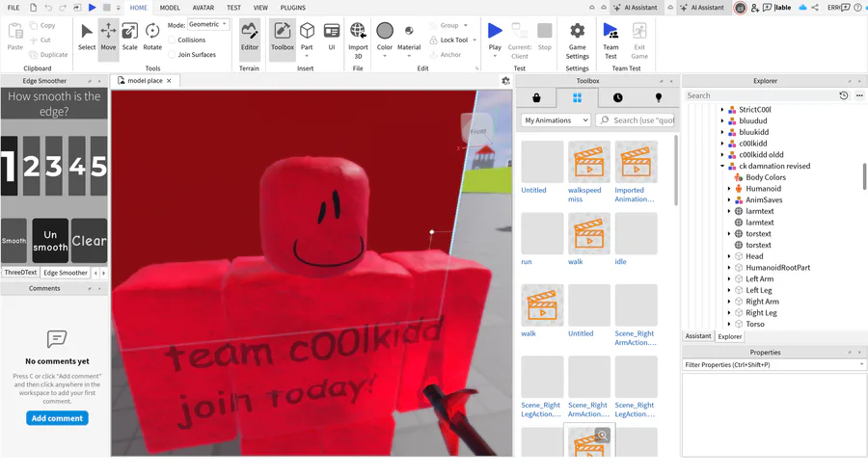Expand the AnimSaves folder
The width and height of the screenshot is (868, 475).
729,199
